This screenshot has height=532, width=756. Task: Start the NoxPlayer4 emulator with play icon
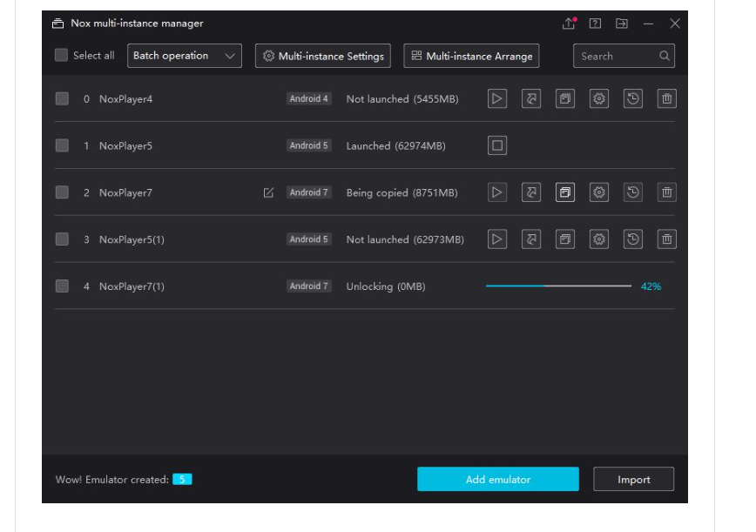(497, 98)
